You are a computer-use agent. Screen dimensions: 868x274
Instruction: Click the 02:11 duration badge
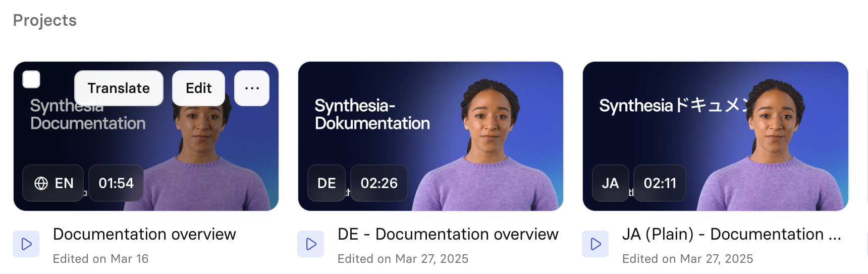pos(660,183)
